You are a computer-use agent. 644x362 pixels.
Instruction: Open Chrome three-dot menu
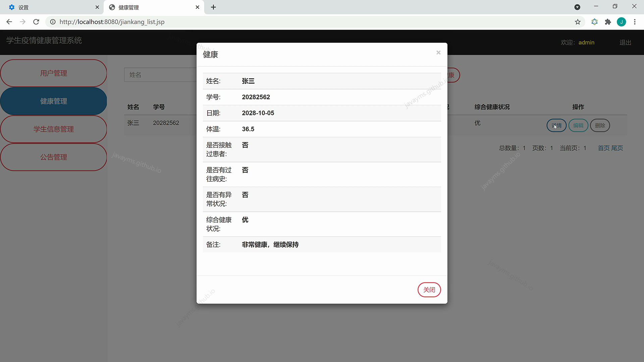[x=635, y=22]
